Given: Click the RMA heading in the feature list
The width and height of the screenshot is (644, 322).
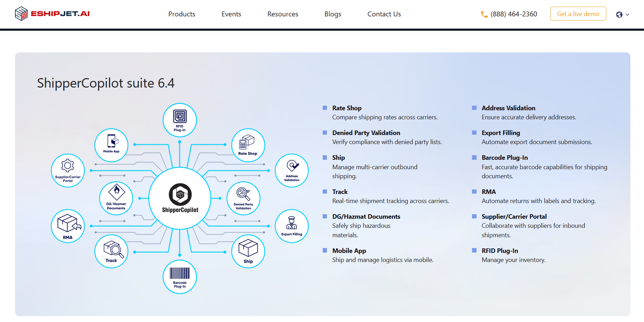Looking at the screenshot, I should (x=488, y=192).
